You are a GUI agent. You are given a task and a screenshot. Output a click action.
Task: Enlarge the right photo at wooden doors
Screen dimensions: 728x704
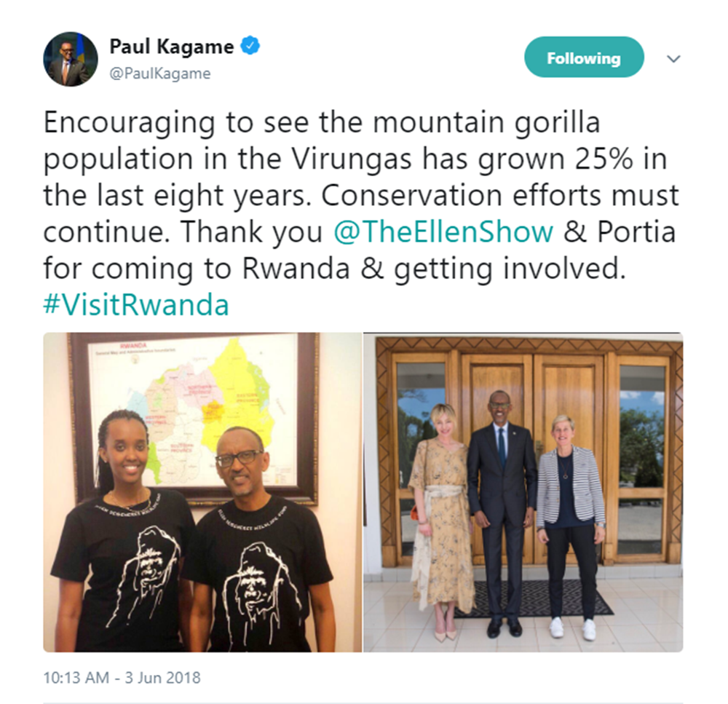tap(523, 492)
